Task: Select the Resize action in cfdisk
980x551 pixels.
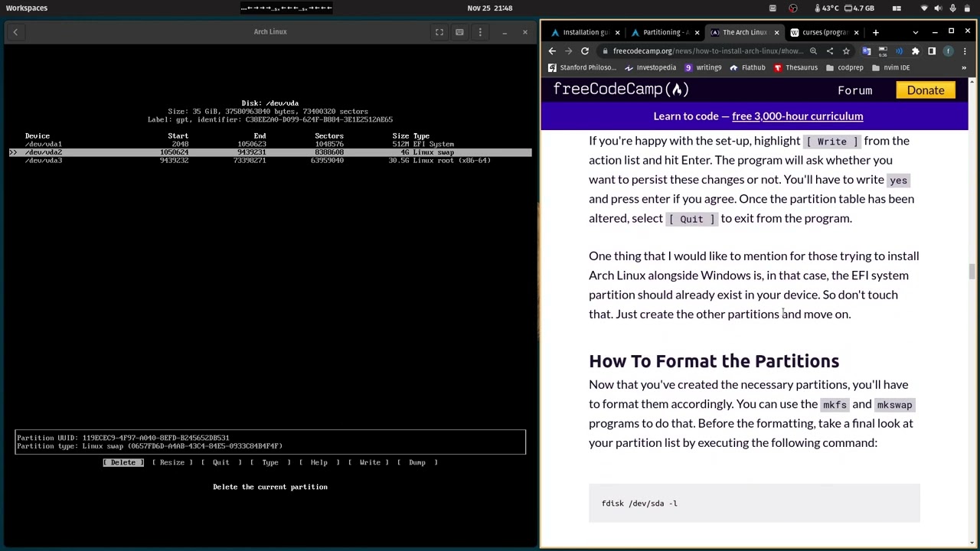Action: pyautogui.click(x=172, y=462)
